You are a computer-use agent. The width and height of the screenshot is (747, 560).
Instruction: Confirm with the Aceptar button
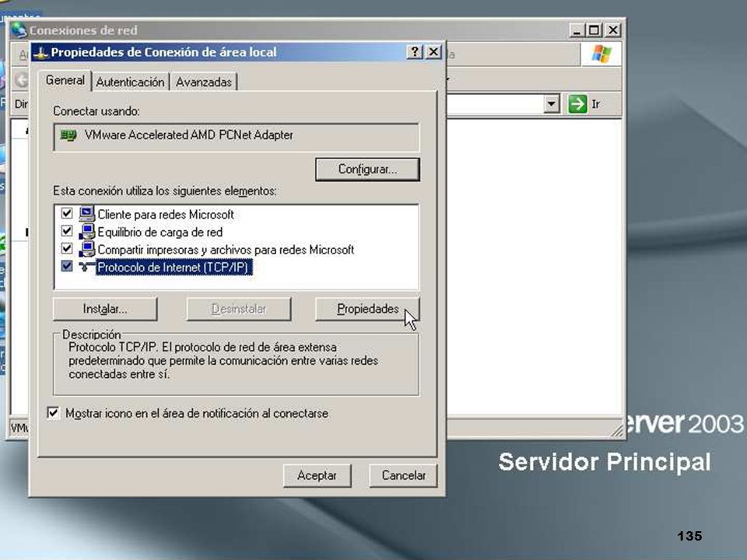(317, 475)
